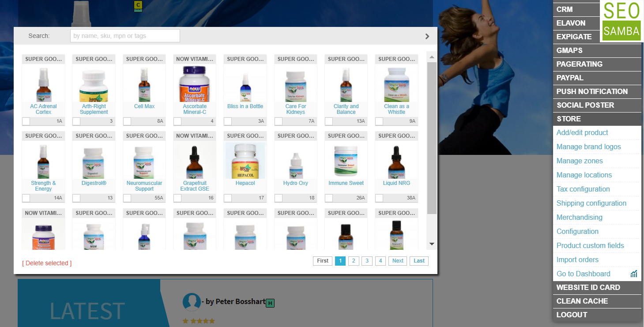Open the Hydro Oxy product link
The height and width of the screenshot is (327, 644).
296,183
